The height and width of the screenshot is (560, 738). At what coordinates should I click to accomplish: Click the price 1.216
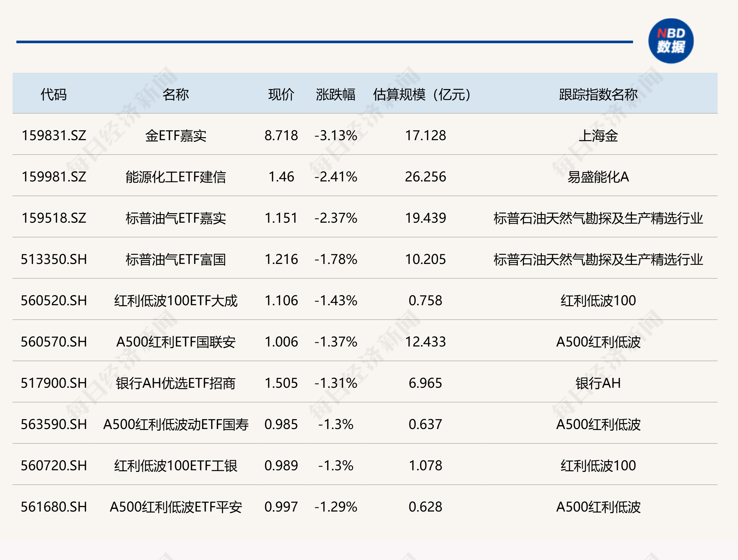(281, 259)
